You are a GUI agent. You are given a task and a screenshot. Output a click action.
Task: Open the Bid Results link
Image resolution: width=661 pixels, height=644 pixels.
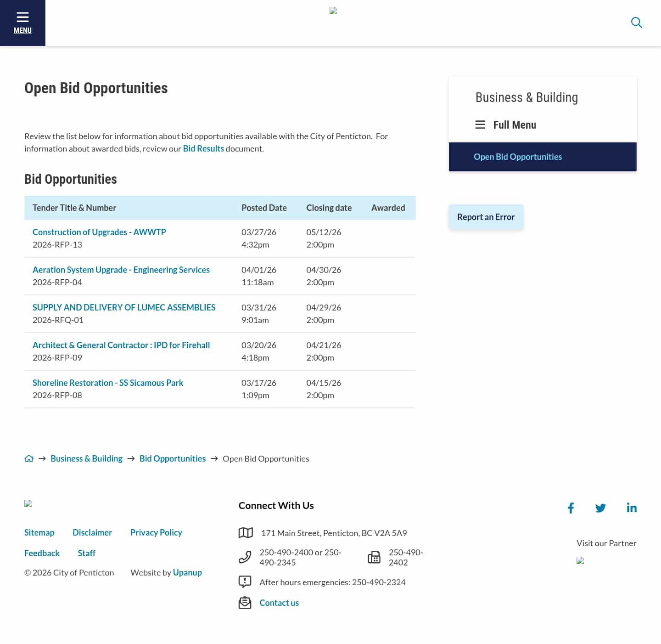click(203, 148)
